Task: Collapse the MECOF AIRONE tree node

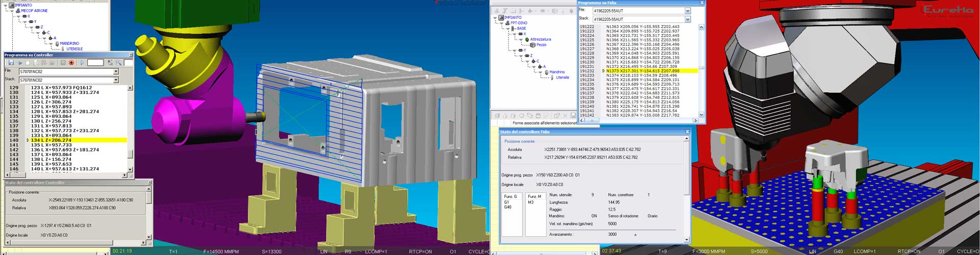Action: point(12,10)
